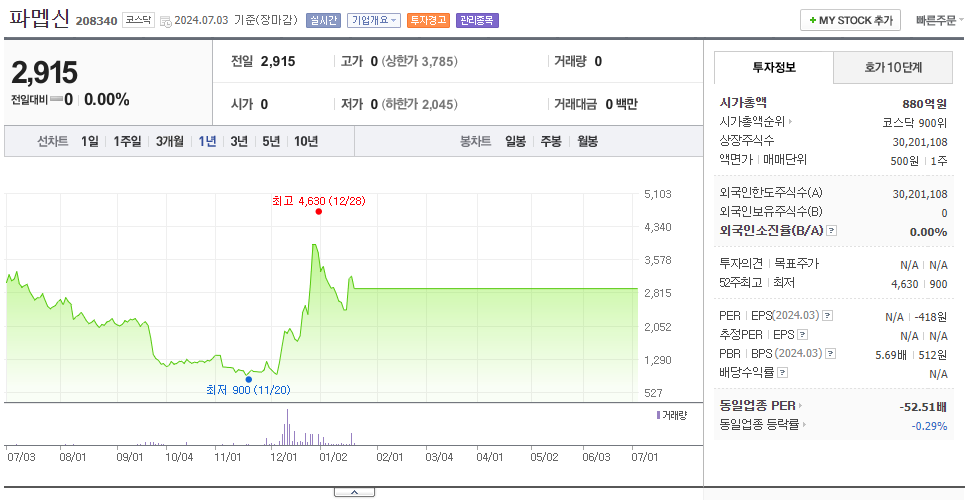Open help icon next to PER EPS(2024.03)
Viewport: 968px width, 500px height.
coord(828,316)
